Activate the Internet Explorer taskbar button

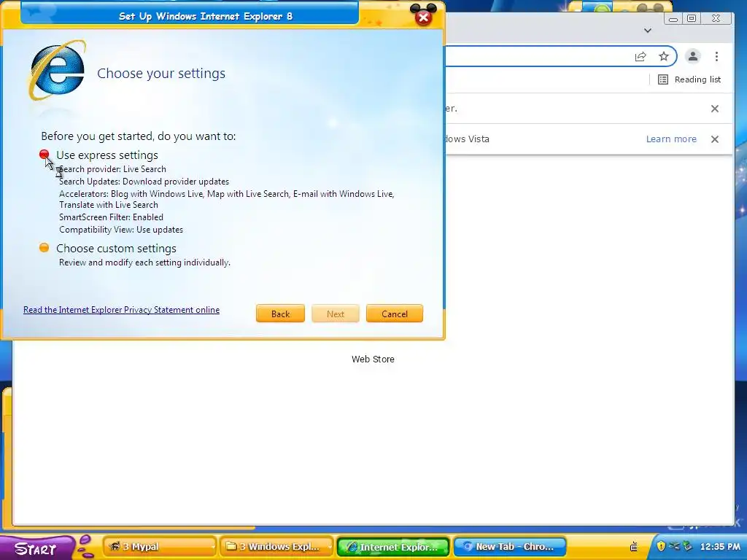[x=393, y=547]
